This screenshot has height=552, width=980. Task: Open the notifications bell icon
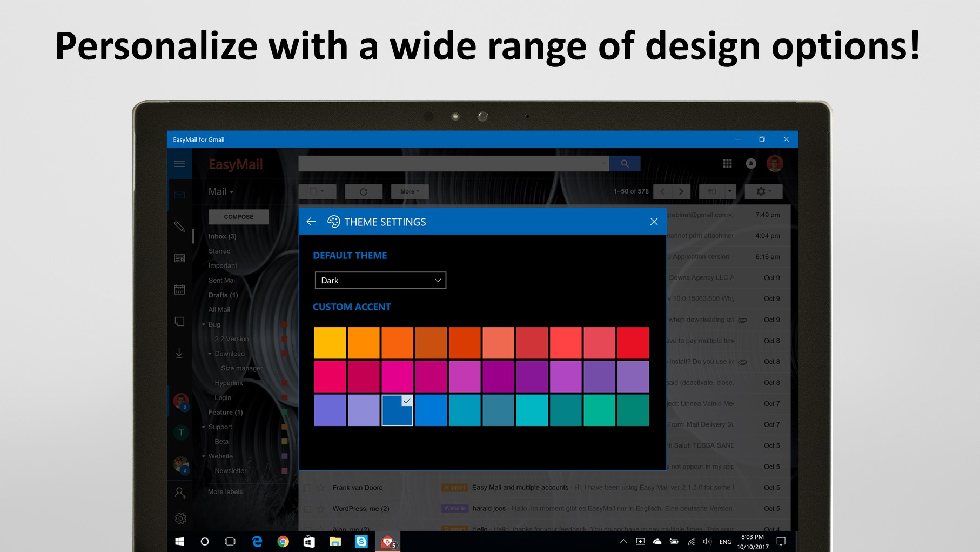coord(751,163)
